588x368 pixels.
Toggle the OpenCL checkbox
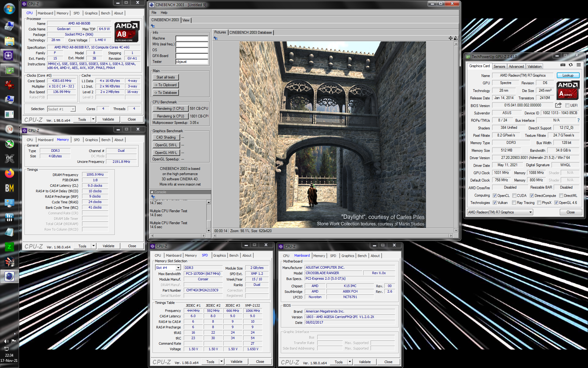pos(495,196)
